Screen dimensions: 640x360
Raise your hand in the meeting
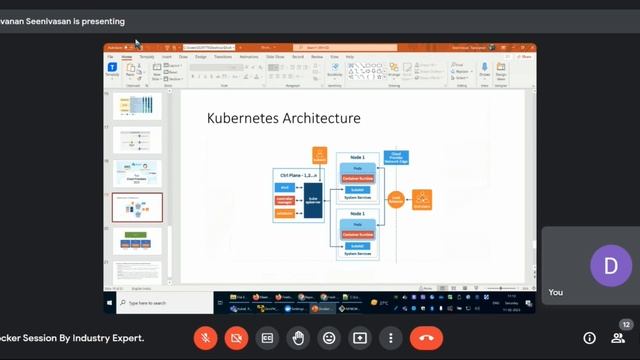[x=298, y=338]
